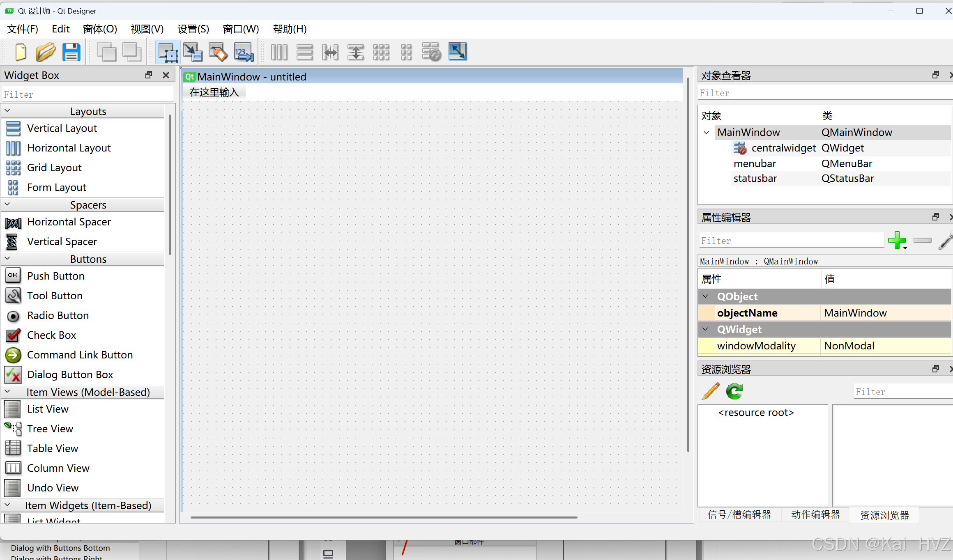Switch to the 动作编辑器 tab
This screenshot has height=560, width=953.
815,515
